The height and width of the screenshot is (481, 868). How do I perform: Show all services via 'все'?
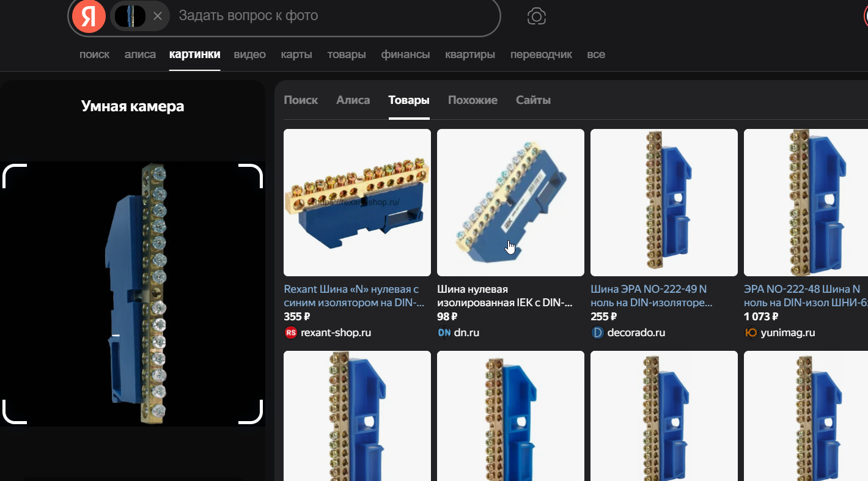tap(596, 54)
